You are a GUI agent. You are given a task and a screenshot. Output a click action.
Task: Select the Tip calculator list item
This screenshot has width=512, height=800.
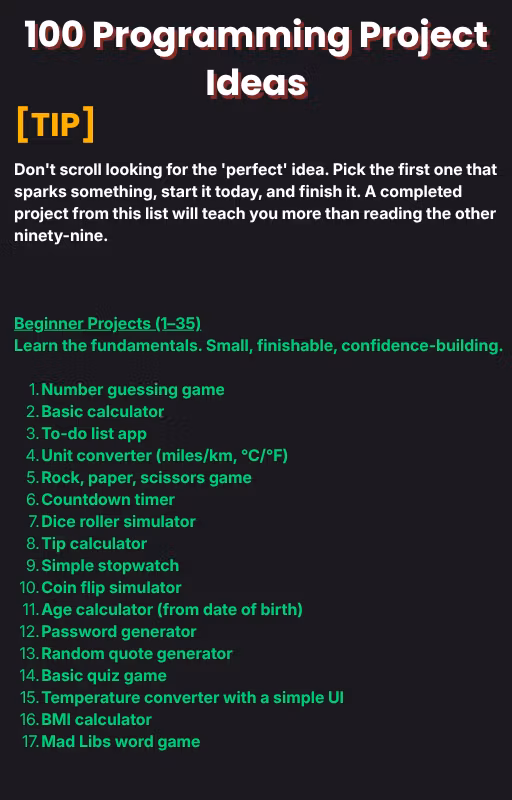click(x=94, y=544)
